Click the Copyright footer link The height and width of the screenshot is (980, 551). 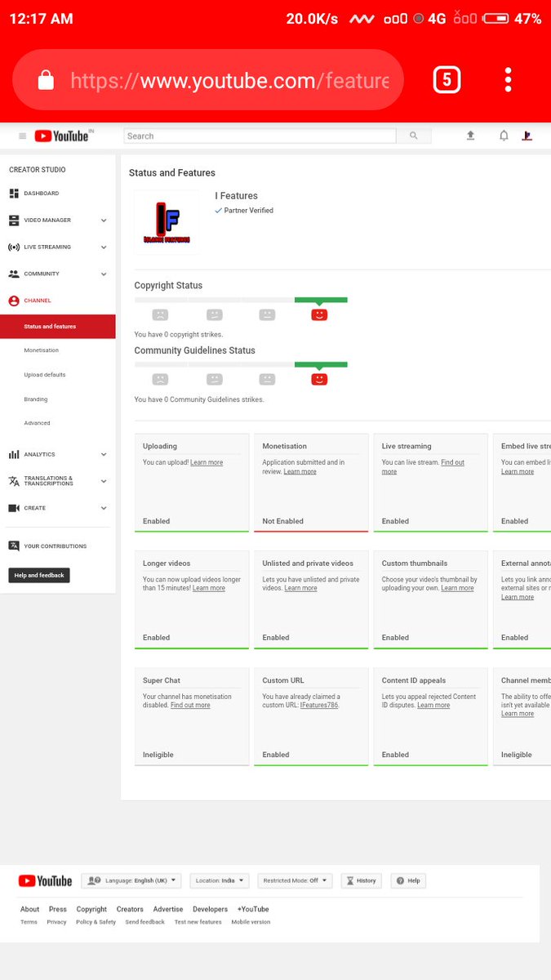coord(91,909)
